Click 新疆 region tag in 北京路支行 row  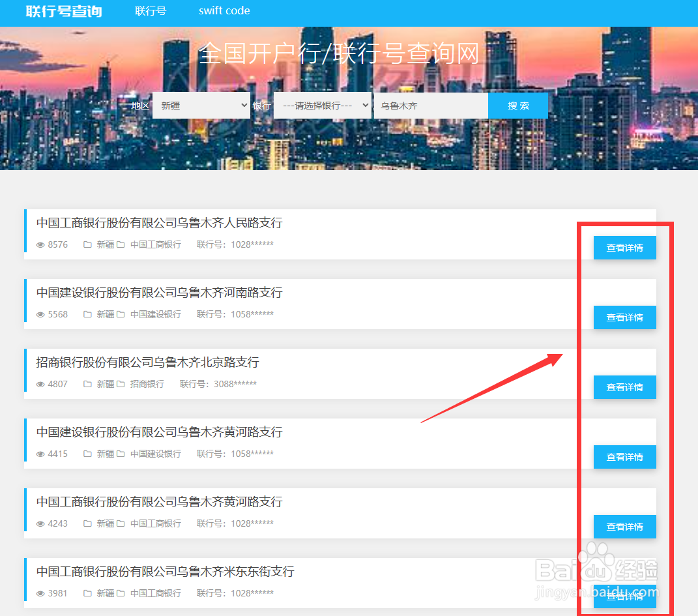click(106, 384)
